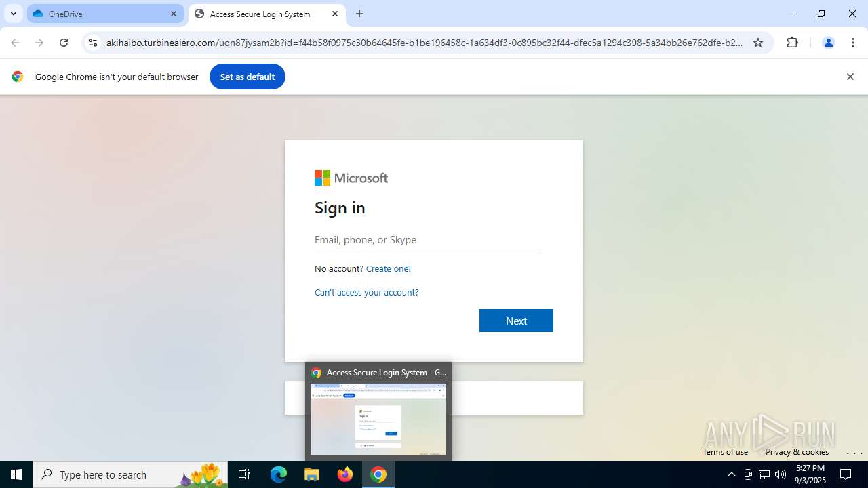Screen dimensions: 868x488
Task: Click the Chrome taskbar icon
Action: tap(378, 474)
